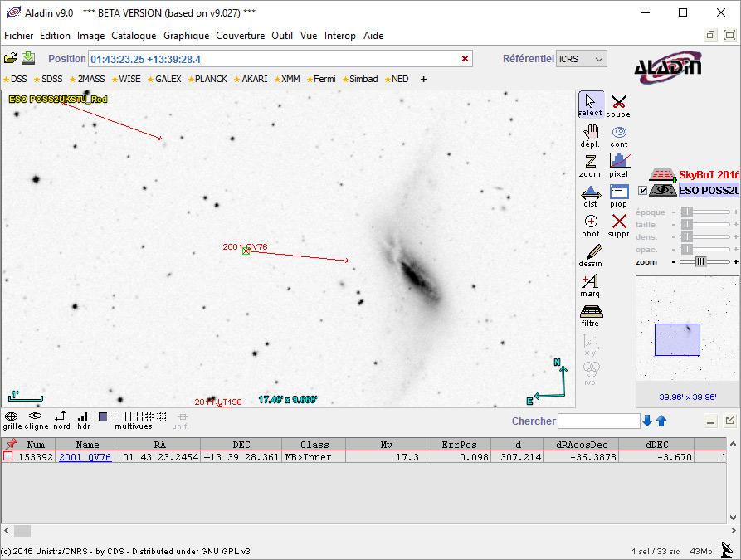Click the open folder icon
Viewport: 741px width, 560px height.
(x=11, y=58)
